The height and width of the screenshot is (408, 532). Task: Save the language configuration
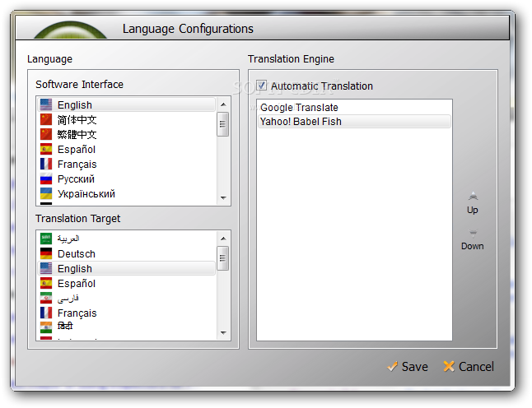pyautogui.click(x=407, y=367)
